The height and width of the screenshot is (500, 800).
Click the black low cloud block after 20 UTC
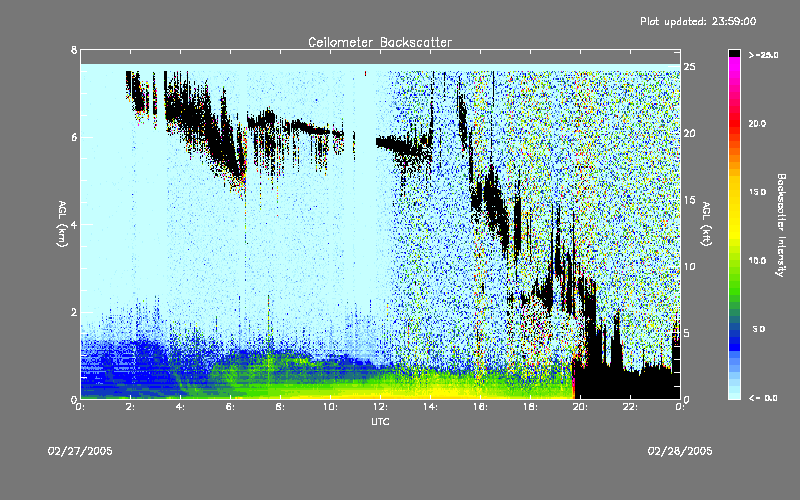[627, 383]
